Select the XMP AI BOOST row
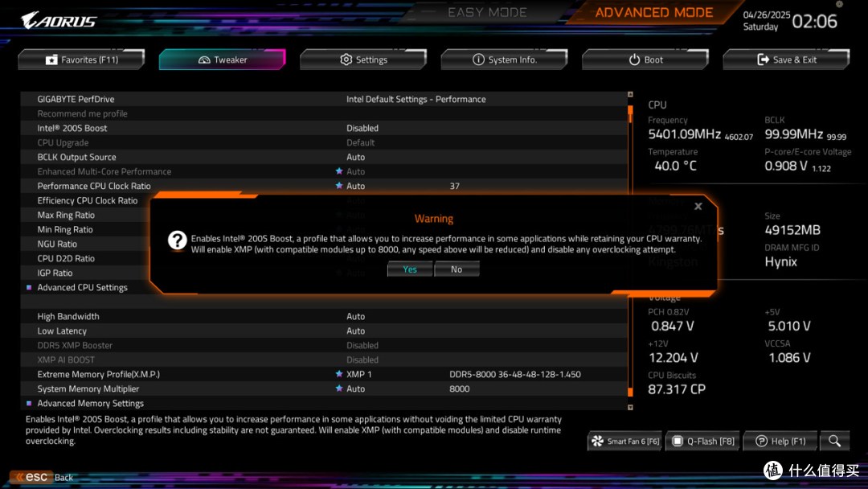This screenshot has width=868, height=489. (324, 360)
